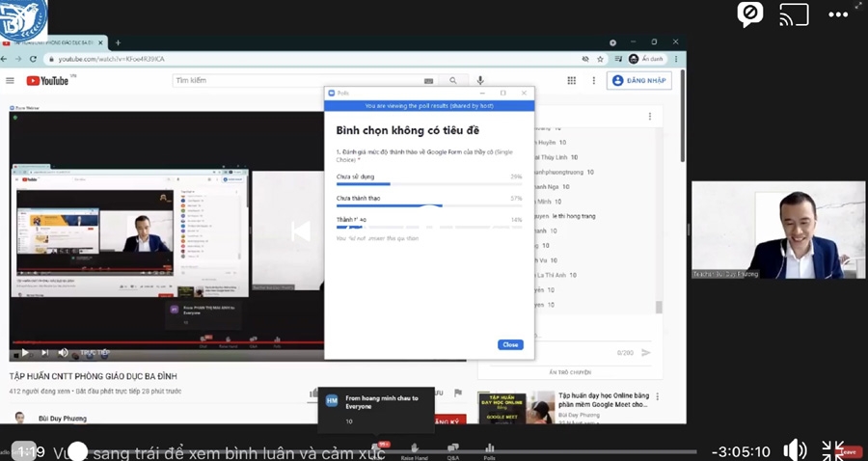Toggle the chat-disabled speech bubble icon
The image size is (868, 461).
[749, 14]
